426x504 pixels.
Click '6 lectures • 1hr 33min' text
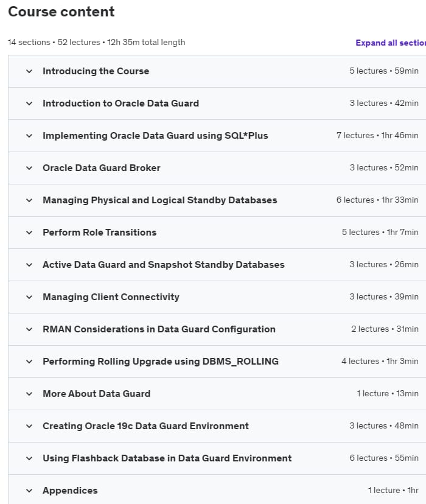(377, 200)
